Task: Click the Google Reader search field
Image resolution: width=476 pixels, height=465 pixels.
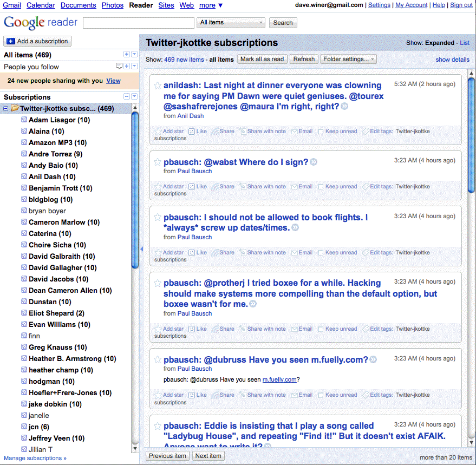Action: [x=139, y=23]
